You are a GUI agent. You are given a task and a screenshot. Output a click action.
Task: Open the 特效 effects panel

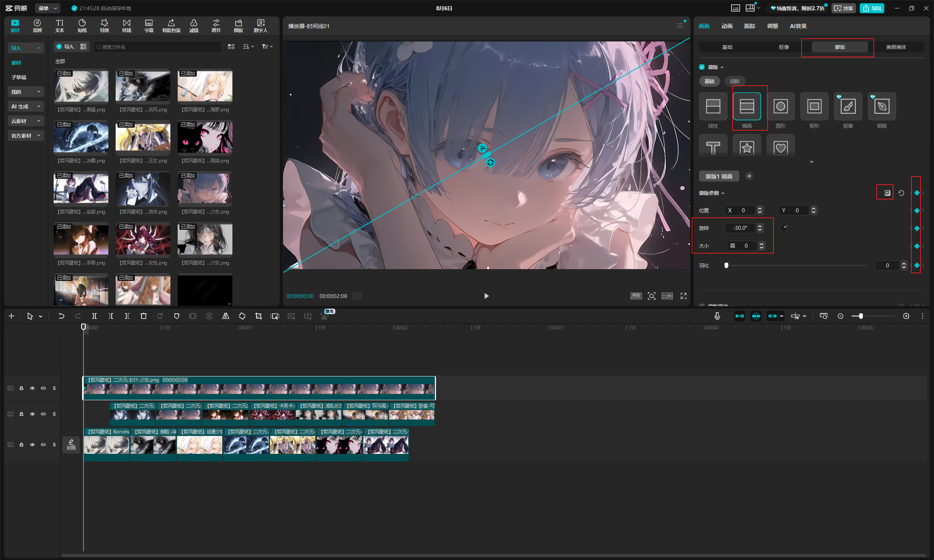[x=105, y=26]
